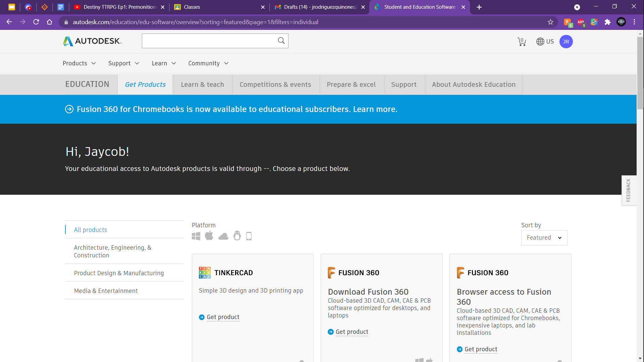Open the JR profile avatar menu
Image resolution: width=644 pixels, height=362 pixels.
tap(566, 42)
